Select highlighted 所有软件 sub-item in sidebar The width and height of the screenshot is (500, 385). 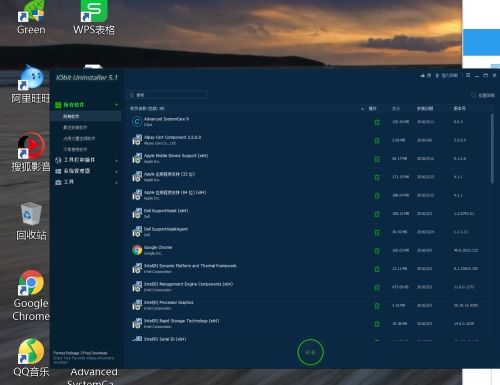point(87,116)
